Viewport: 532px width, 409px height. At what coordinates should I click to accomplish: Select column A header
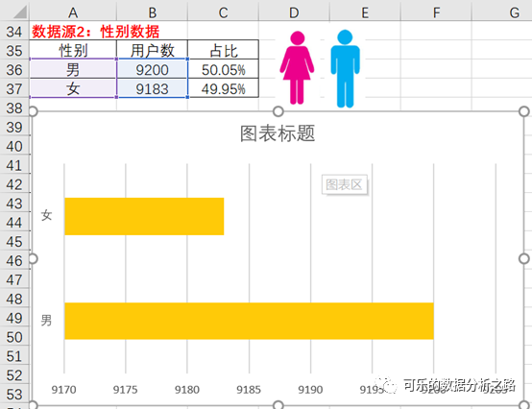73,12
